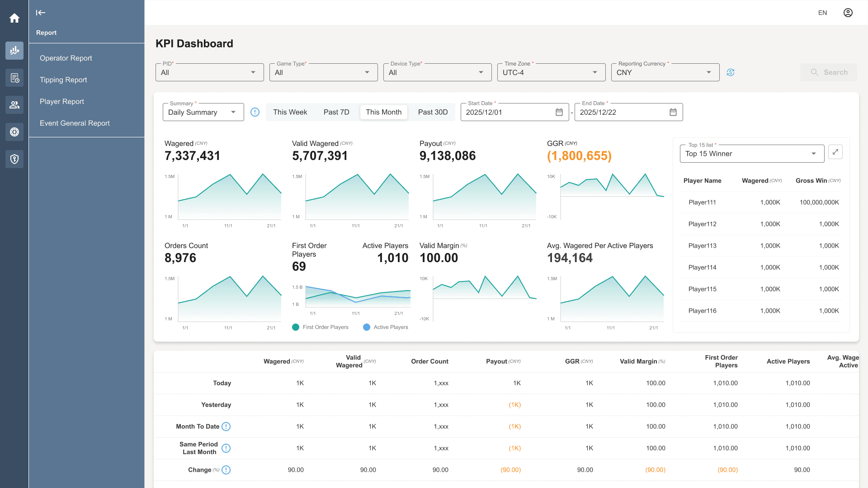Image resolution: width=868 pixels, height=488 pixels.
Task: Click the Active Players value 1,010
Action: click(393, 258)
